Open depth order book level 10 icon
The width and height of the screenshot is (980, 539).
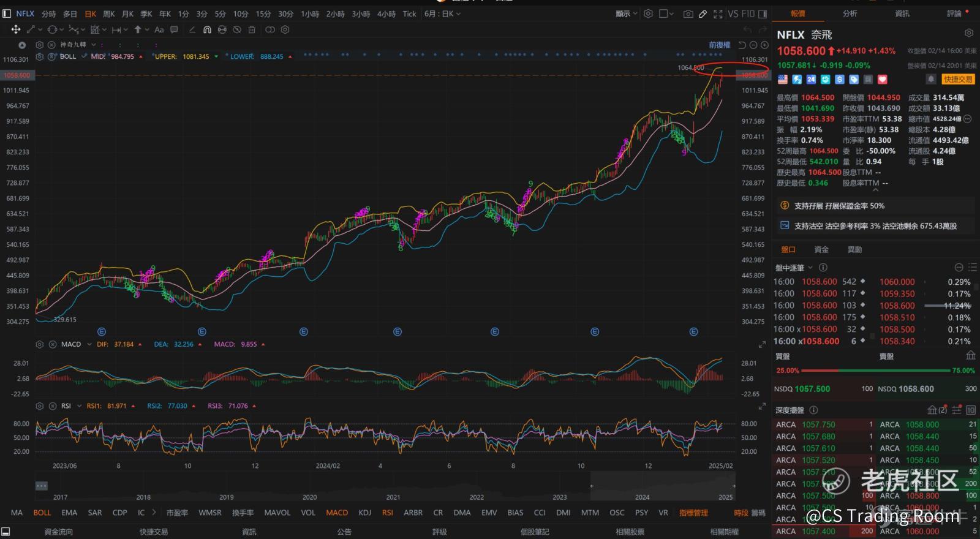coord(971,410)
